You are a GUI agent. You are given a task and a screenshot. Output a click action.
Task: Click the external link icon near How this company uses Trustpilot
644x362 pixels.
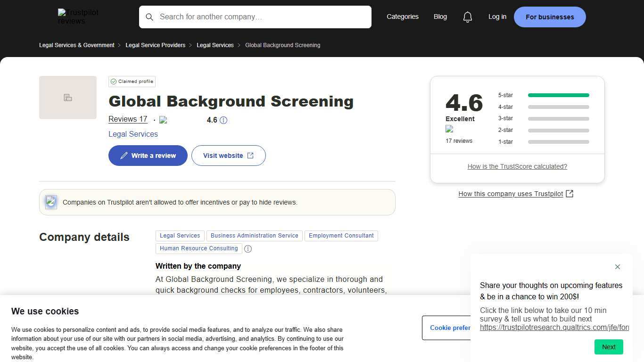point(570,193)
